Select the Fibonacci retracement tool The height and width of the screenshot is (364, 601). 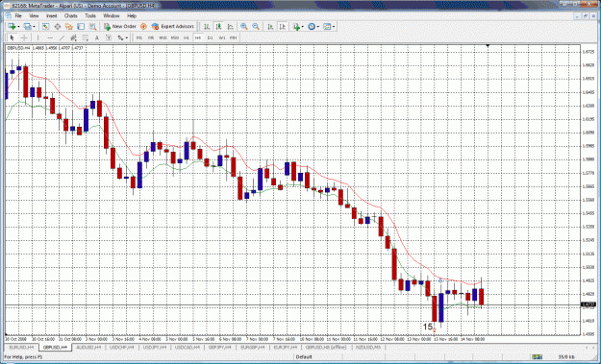point(86,37)
